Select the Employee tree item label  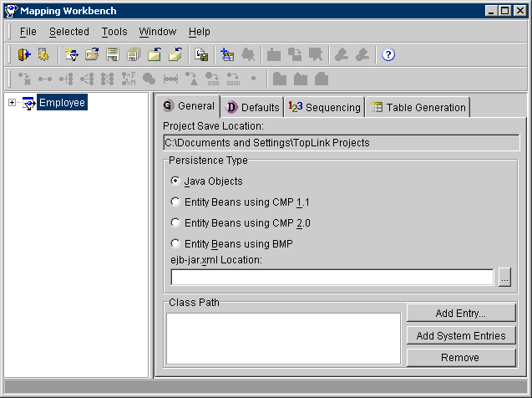(x=62, y=102)
